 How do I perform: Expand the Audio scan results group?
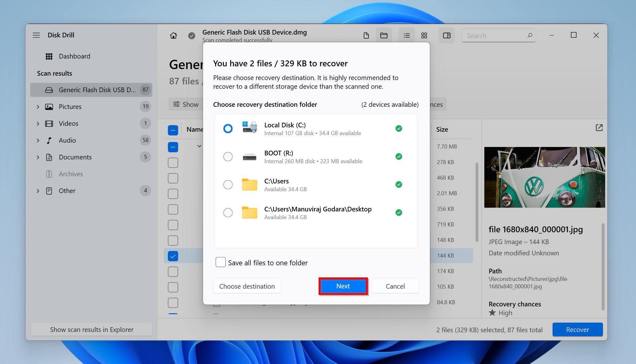click(39, 140)
